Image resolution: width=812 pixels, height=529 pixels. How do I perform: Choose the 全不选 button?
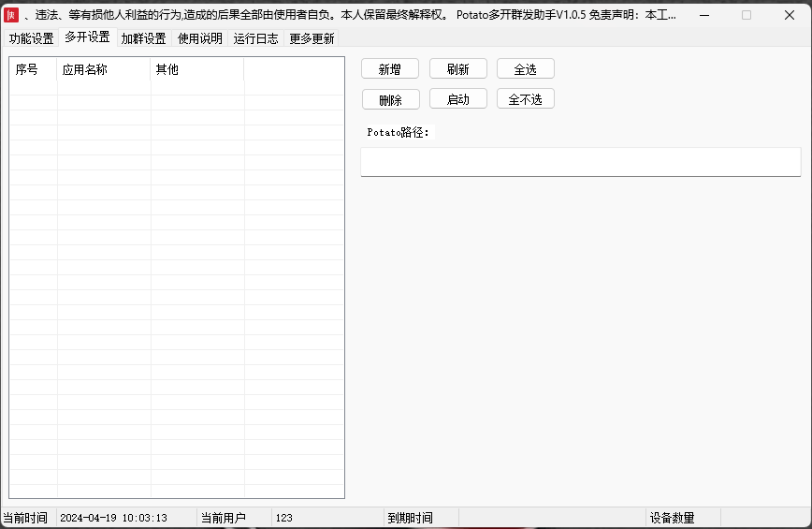pos(525,99)
